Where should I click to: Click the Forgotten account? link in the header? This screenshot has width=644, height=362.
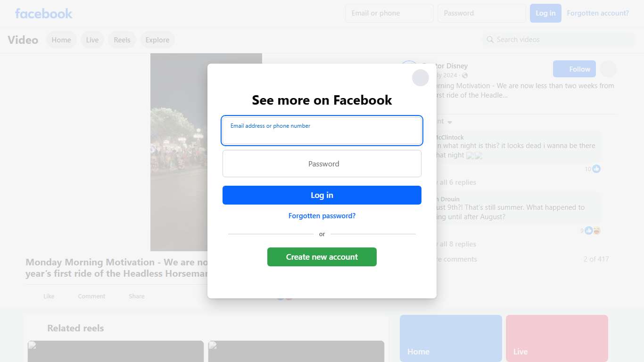click(598, 13)
